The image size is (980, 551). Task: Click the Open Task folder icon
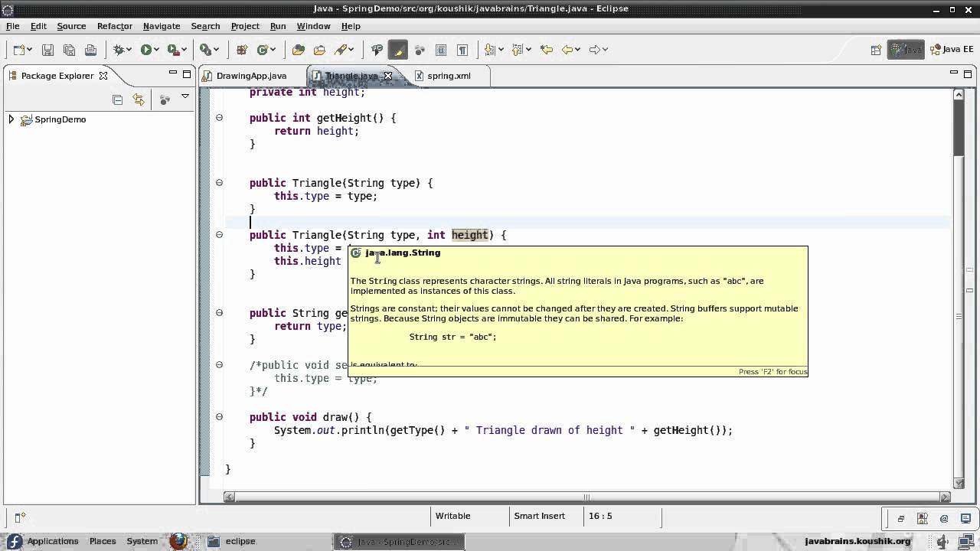click(x=319, y=50)
